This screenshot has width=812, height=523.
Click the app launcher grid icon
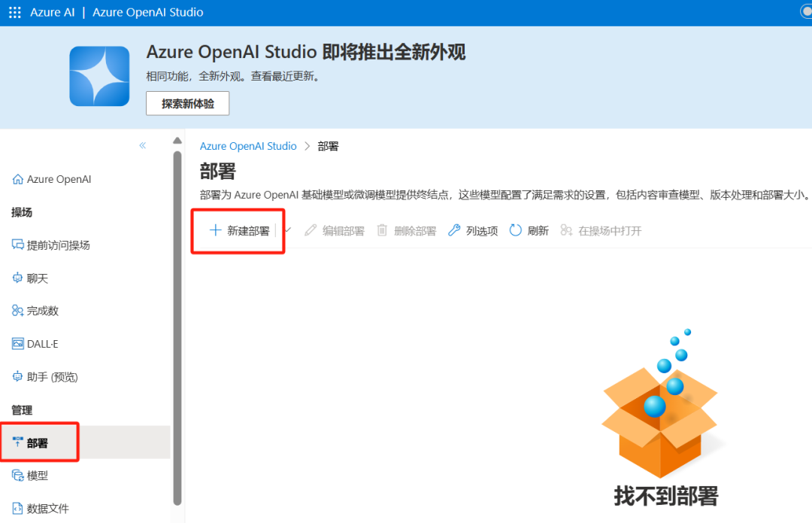click(x=15, y=13)
